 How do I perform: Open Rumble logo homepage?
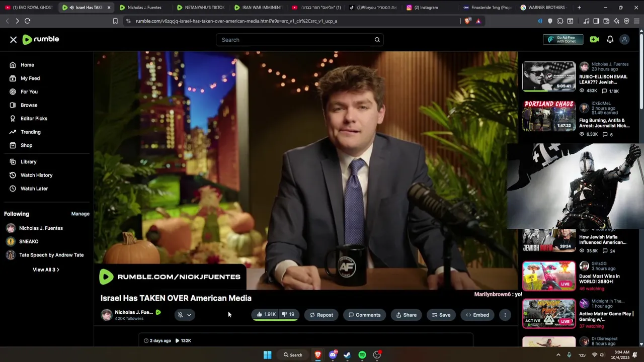pos(41,40)
